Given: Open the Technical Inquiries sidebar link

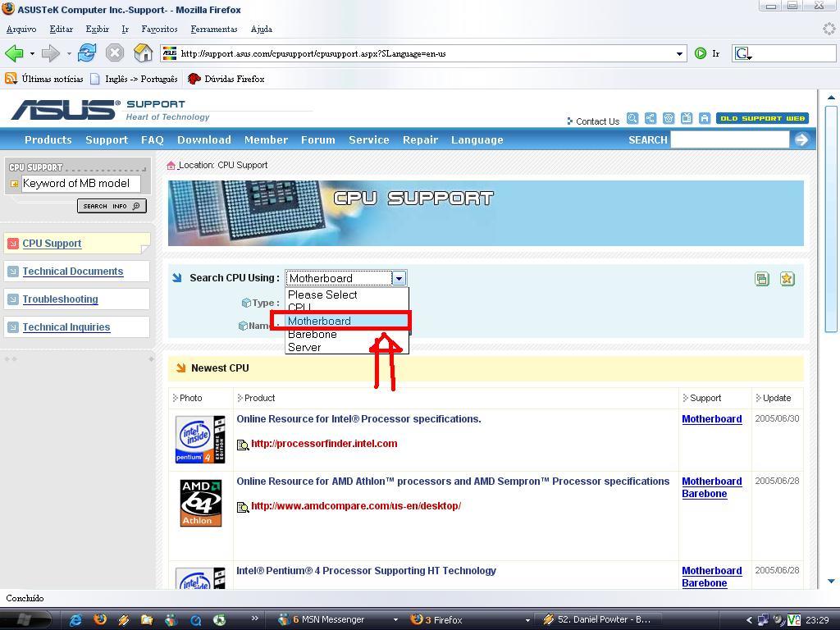Looking at the screenshot, I should [66, 327].
